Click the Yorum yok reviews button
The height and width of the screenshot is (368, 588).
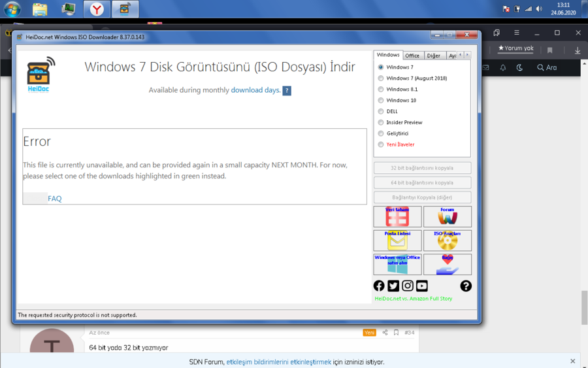click(515, 48)
